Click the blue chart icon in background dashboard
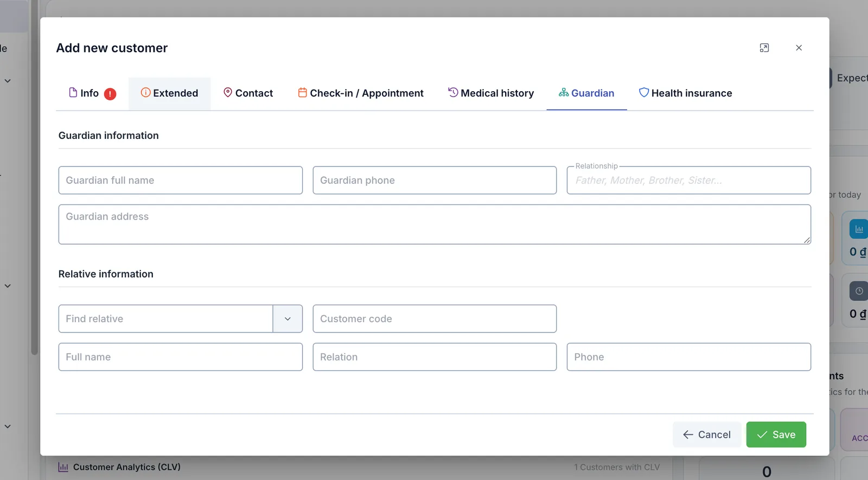 (x=859, y=229)
